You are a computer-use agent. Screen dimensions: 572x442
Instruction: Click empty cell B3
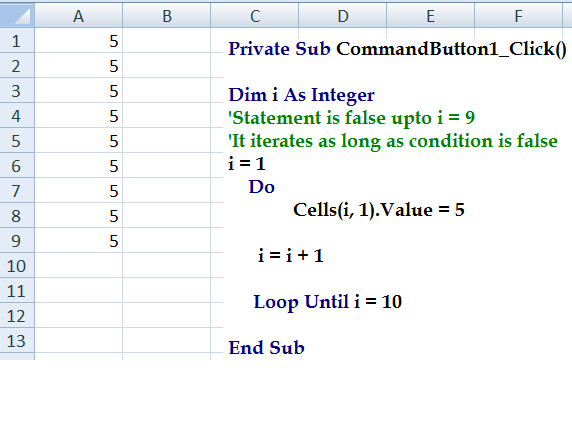167,90
